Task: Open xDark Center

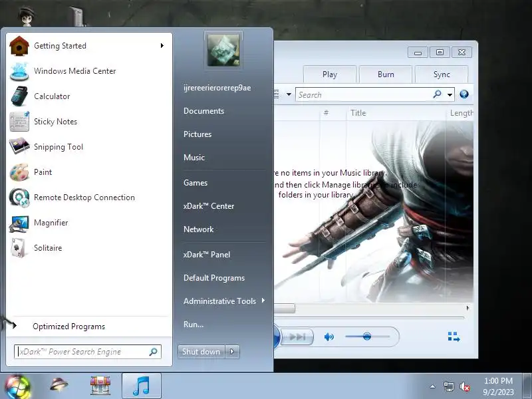Action: tap(209, 206)
